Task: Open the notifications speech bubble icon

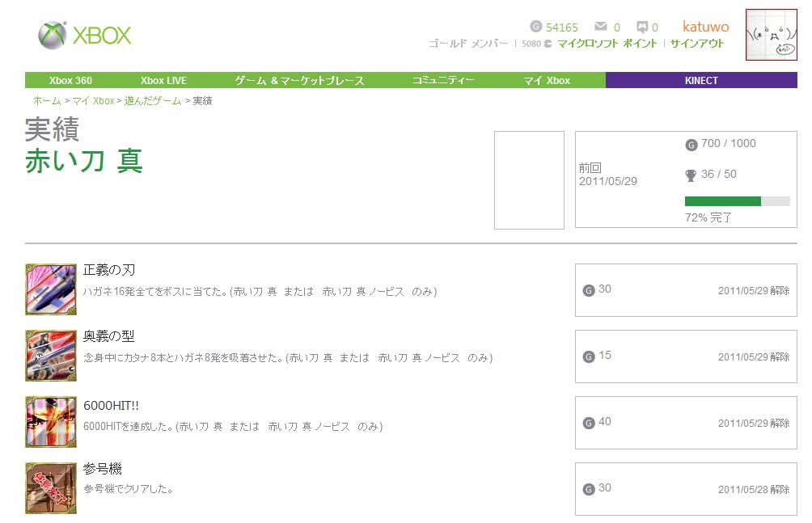Action: (642, 27)
